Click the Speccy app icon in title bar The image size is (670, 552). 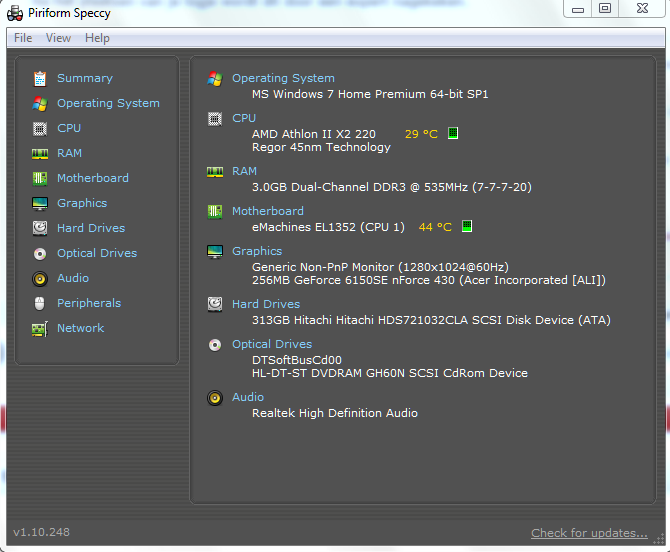coord(15,13)
